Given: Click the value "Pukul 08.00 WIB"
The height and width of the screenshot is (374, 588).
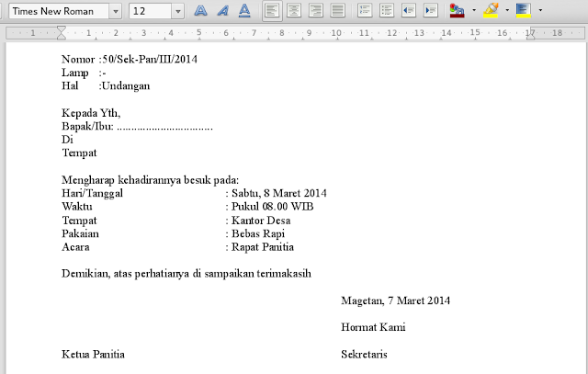Looking at the screenshot, I should pyautogui.click(x=273, y=207).
